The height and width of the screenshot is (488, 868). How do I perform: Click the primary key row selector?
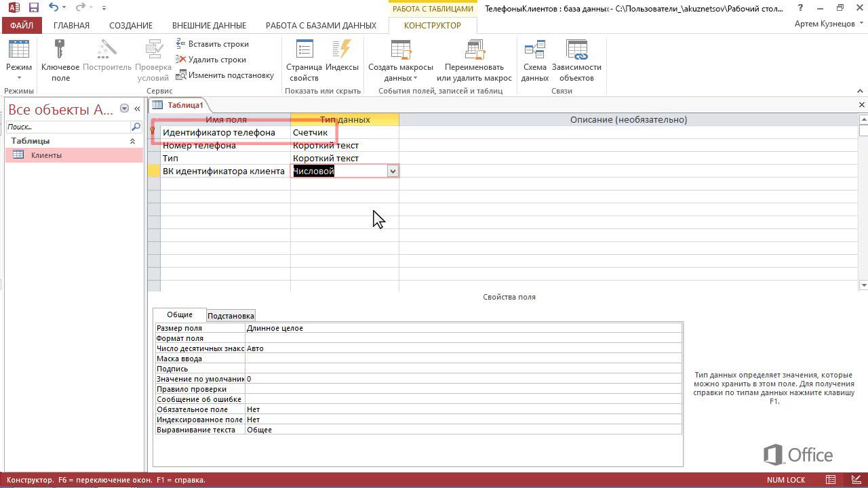click(x=154, y=132)
